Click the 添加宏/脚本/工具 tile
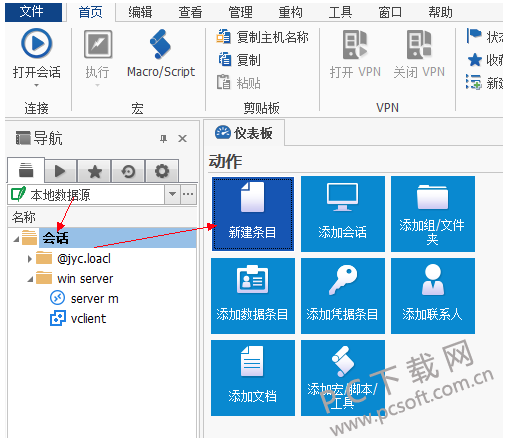The height and width of the screenshot is (438, 506). pyautogui.click(x=343, y=378)
